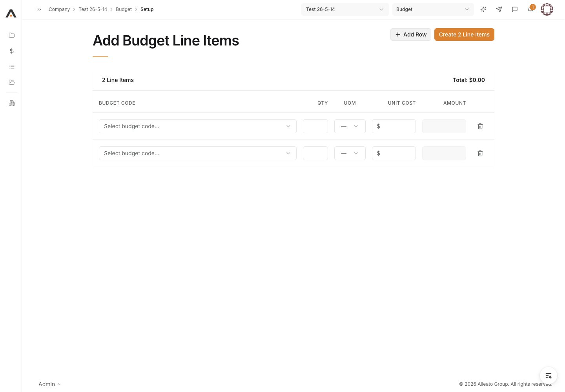Click the Add Row button
The image size is (565, 392).
pos(411,34)
